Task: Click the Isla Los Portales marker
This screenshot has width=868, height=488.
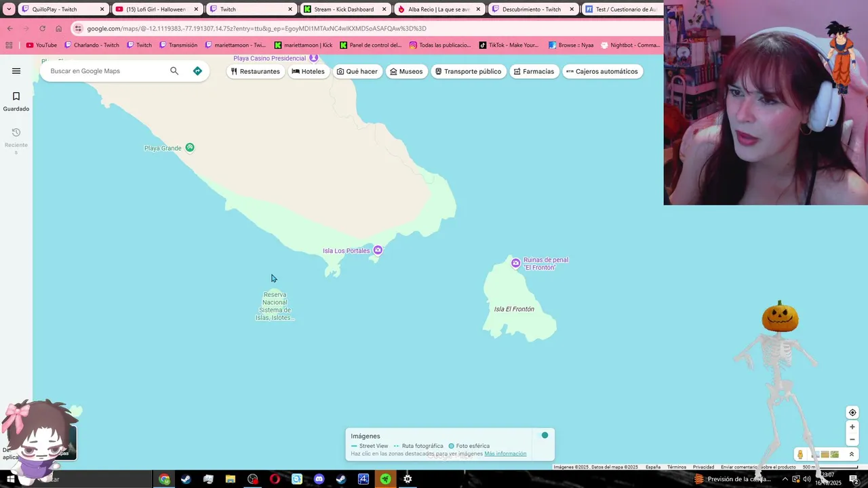Action: [x=378, y=250]
